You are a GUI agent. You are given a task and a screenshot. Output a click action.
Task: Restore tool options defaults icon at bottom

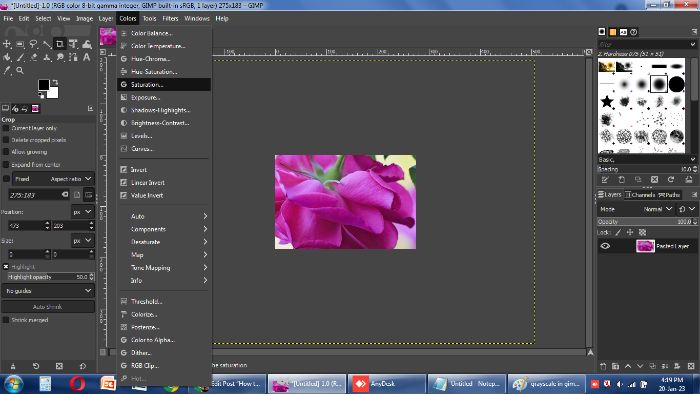[x=83, y=366]
